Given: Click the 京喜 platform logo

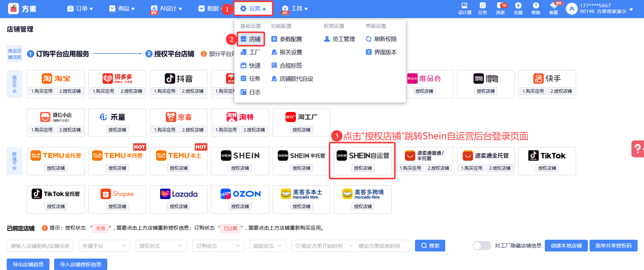Looking at the screenshot, I should pos(179,117).
